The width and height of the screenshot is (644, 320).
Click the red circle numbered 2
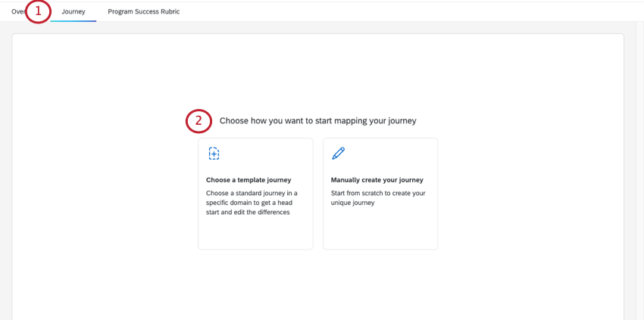(x=199, y=120)
